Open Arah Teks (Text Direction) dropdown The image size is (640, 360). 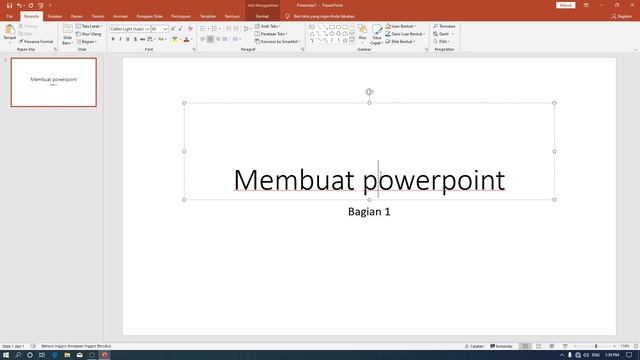pyautogui.click(x=268, y=26)
